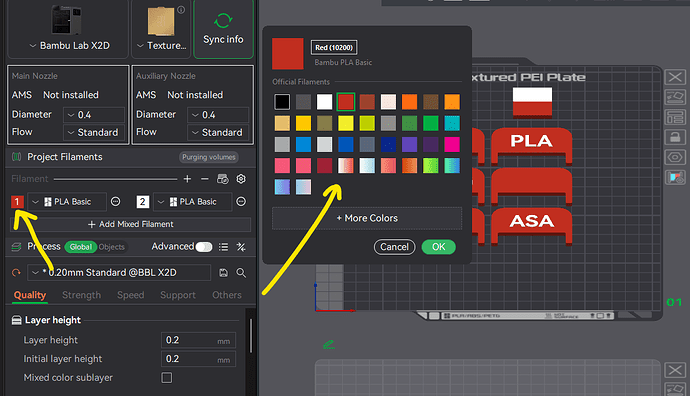Toggle the Advanced mode switch
This screenshot has width=690, height=396.
click(x=204, y=247)
